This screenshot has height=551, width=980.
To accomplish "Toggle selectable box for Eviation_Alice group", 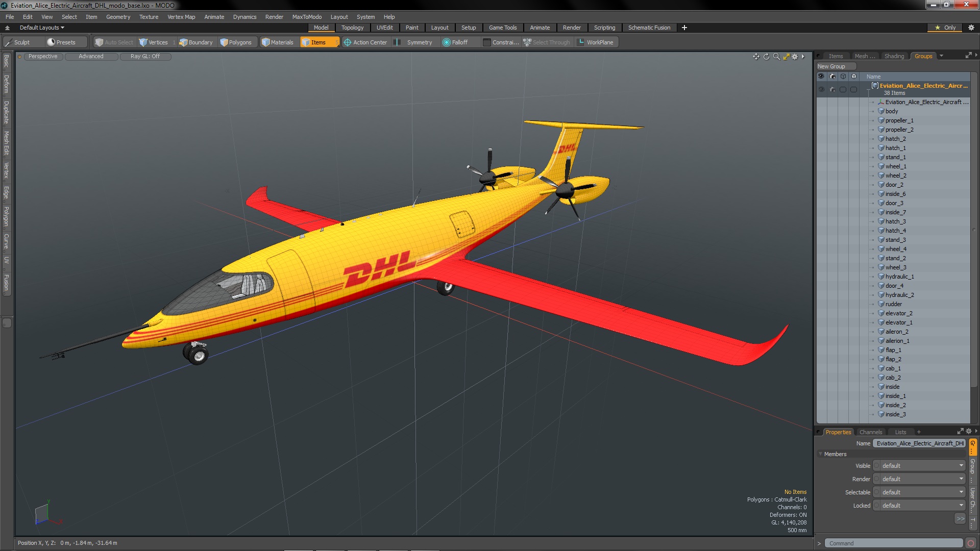I will (843, 89).
